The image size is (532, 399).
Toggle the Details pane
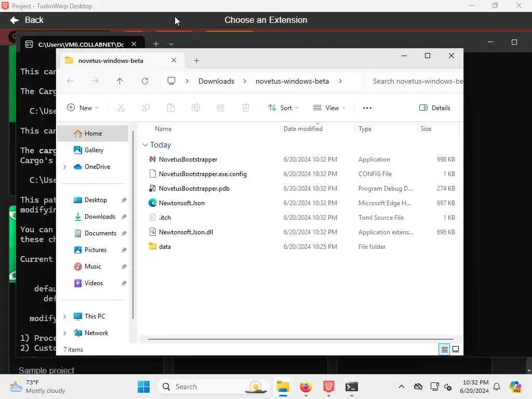point(435,108)
